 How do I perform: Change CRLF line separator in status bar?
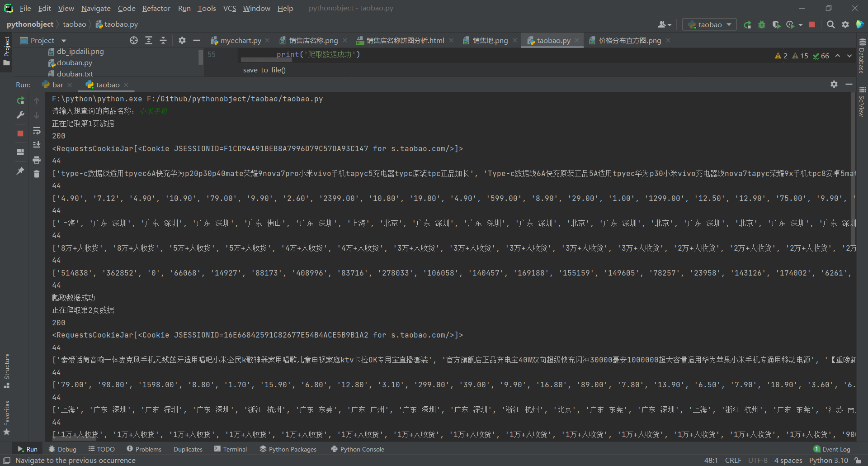point(733,461)
